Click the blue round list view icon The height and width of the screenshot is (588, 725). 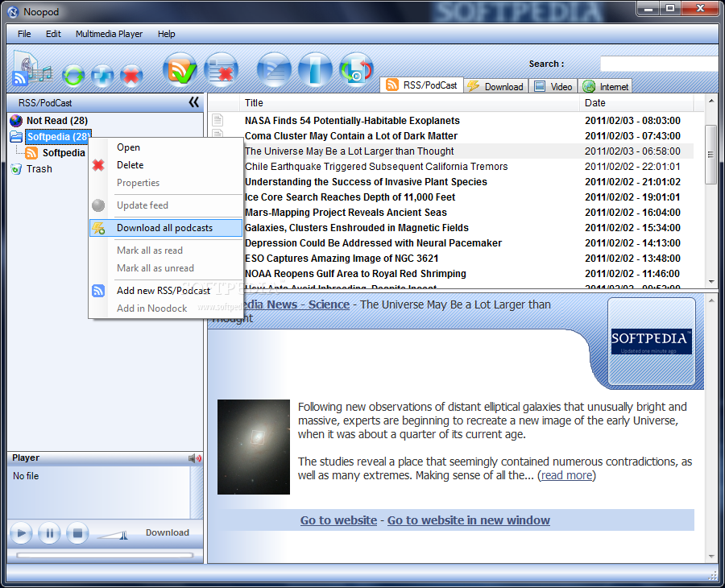(274, 70)
